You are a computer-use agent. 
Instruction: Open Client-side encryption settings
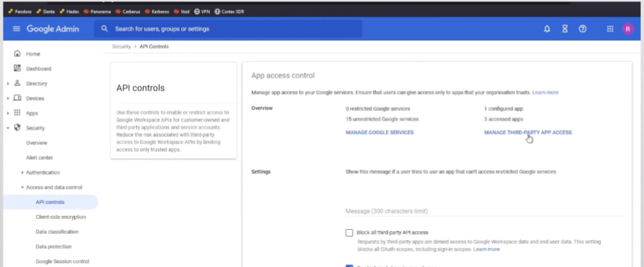click(x=60, y=217)
